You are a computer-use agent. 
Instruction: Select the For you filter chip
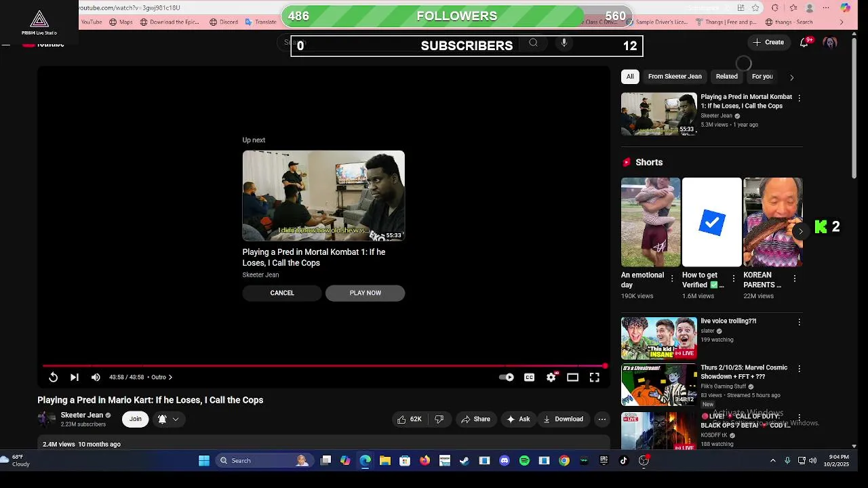[x=762, y=77]
